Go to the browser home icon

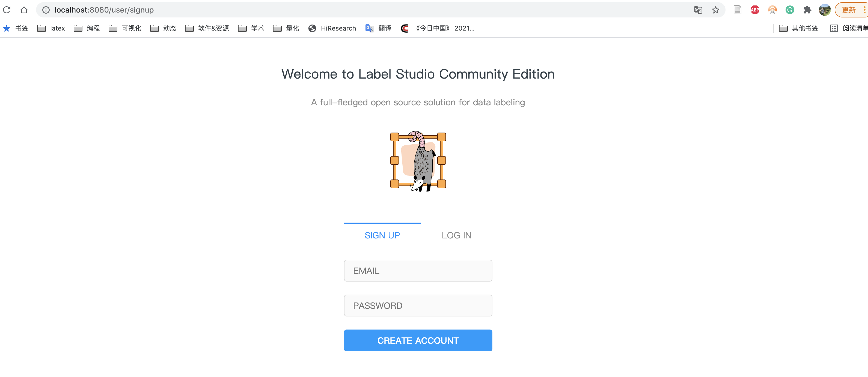(x=24, y=10)
